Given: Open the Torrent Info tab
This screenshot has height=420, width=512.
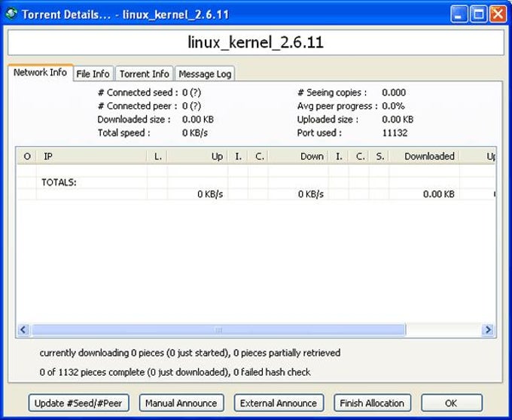Looking at the screenshot, I should pos(145,74).
